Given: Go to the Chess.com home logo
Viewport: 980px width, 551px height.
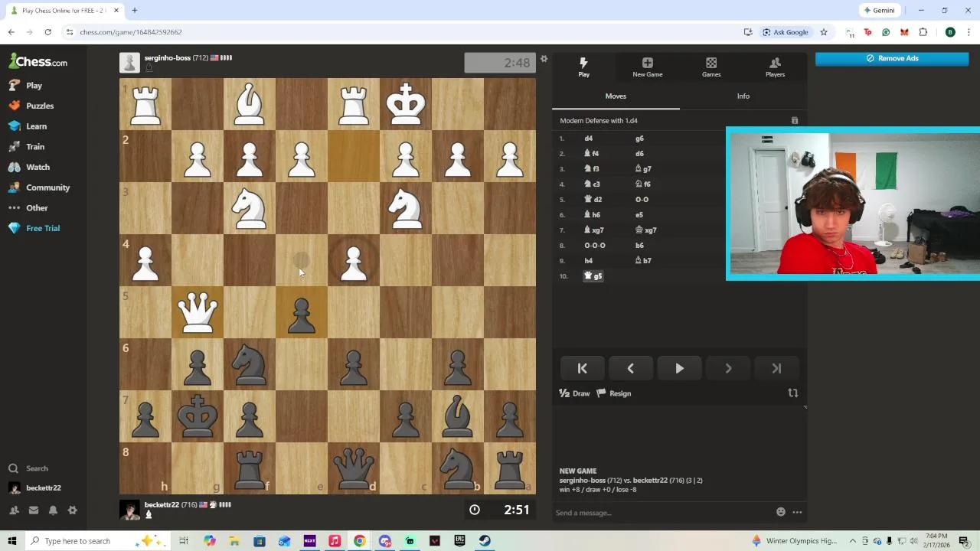Looking at the screenshot, I should [38, 62].
